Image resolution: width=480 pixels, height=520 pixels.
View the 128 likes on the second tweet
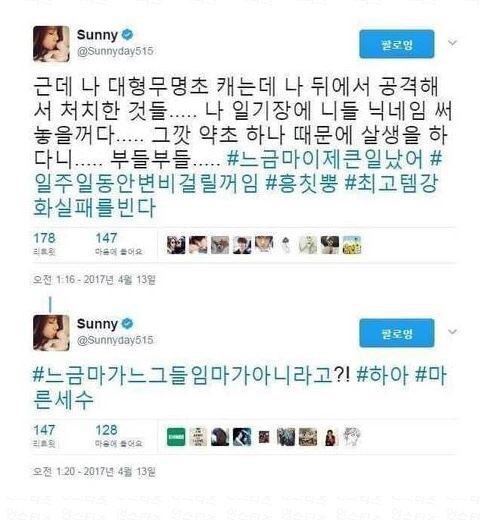[x=119, y=435]
